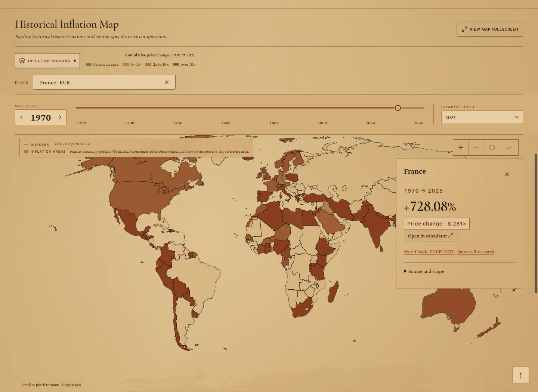This screenshot has width=538, height=392.
Task: Step to the previous map year
Action: coord(21,117)
